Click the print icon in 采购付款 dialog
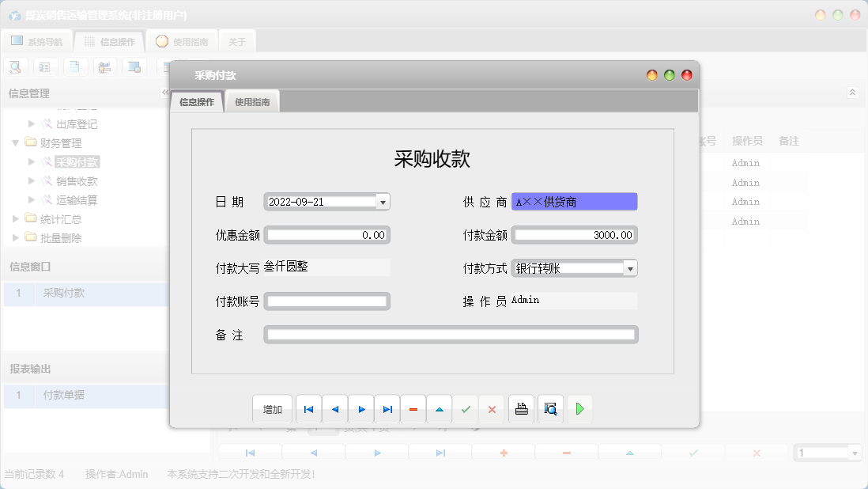This screenshot has width=868, height=489. coord(521,409)
